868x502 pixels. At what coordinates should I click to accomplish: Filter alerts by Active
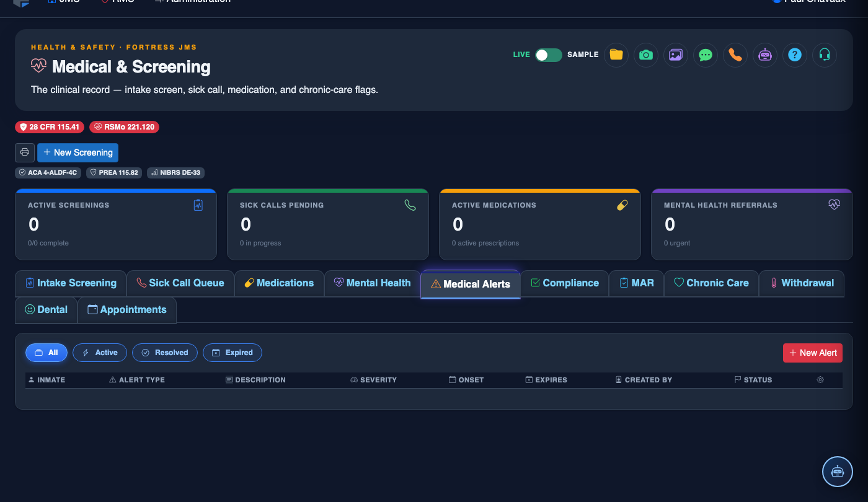coord(100,353)
